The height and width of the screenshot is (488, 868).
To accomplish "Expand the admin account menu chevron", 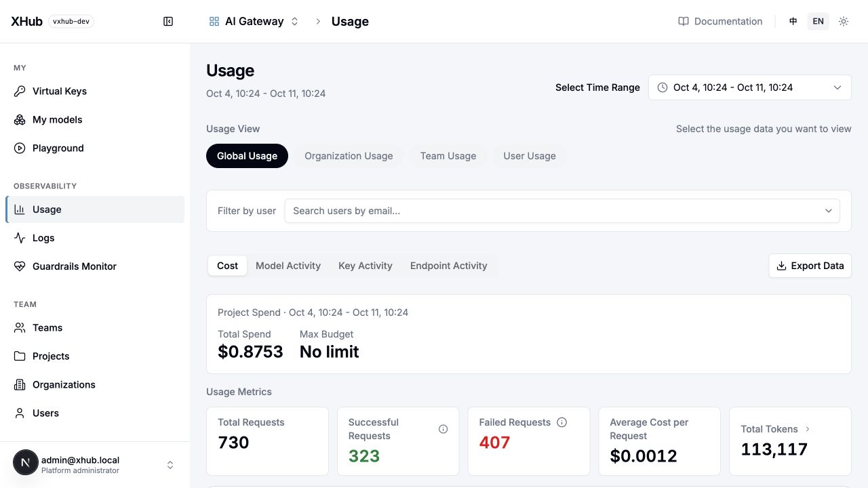I will click(170, 465).
